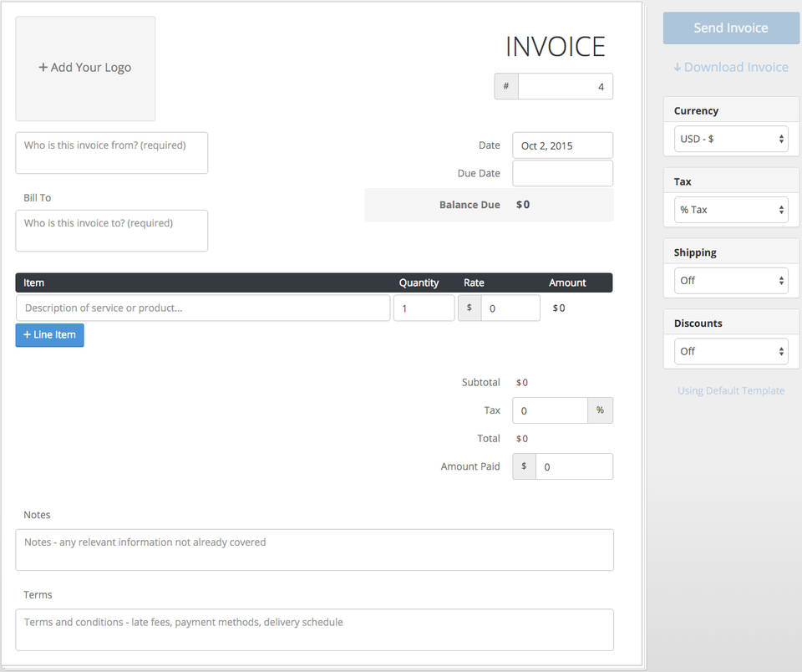This screenshot has height=672, width=802.
Task: Click the Quantity input field
Action: [x=424, y=308]
